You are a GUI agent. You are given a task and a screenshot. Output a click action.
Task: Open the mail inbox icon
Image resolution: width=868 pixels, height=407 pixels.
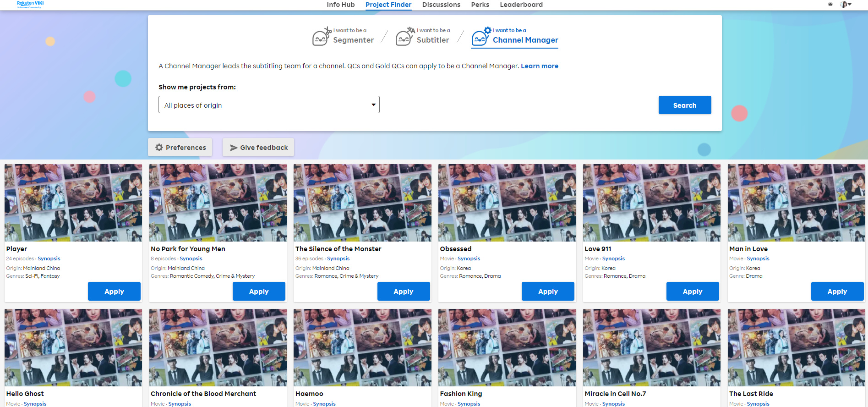830,4
